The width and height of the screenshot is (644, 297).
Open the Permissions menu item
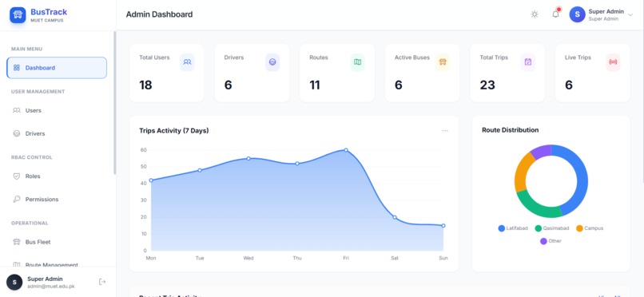(x=57, y=199)
